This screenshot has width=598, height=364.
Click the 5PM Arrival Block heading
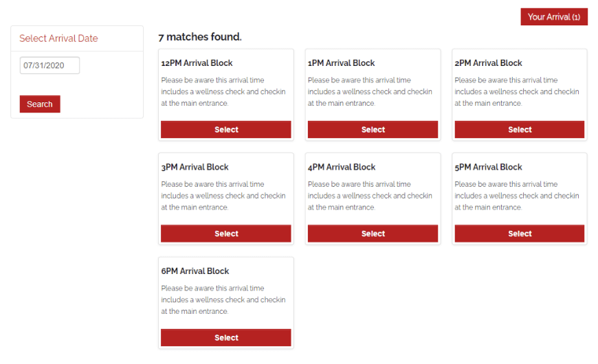pos(489,167)
